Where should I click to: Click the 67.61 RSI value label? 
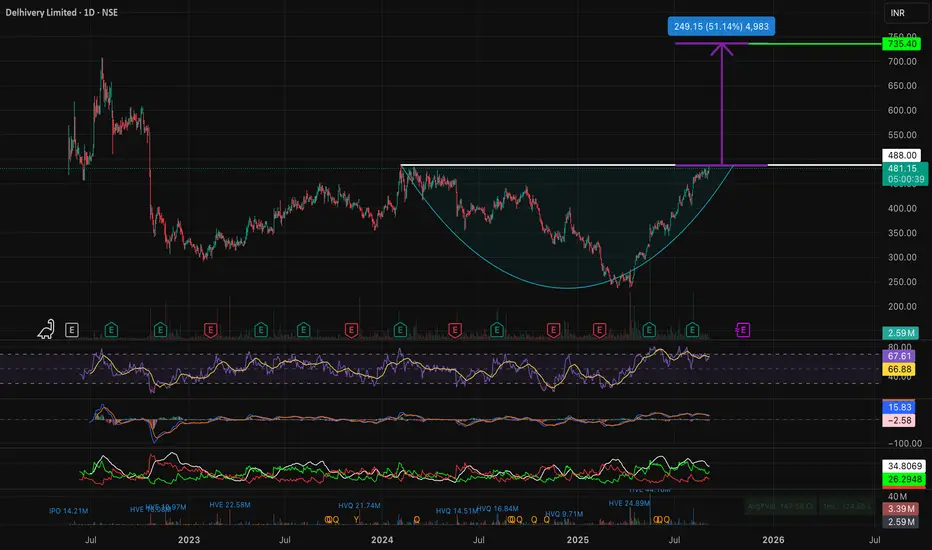[899, 356]
